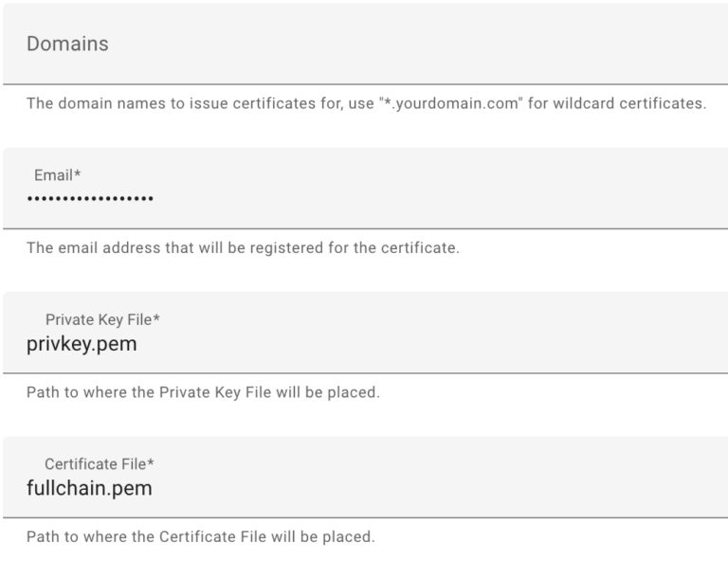This screenshot has height=561, width=728.
Task: Click the privkey.pem text value
Action: [82, 344]
